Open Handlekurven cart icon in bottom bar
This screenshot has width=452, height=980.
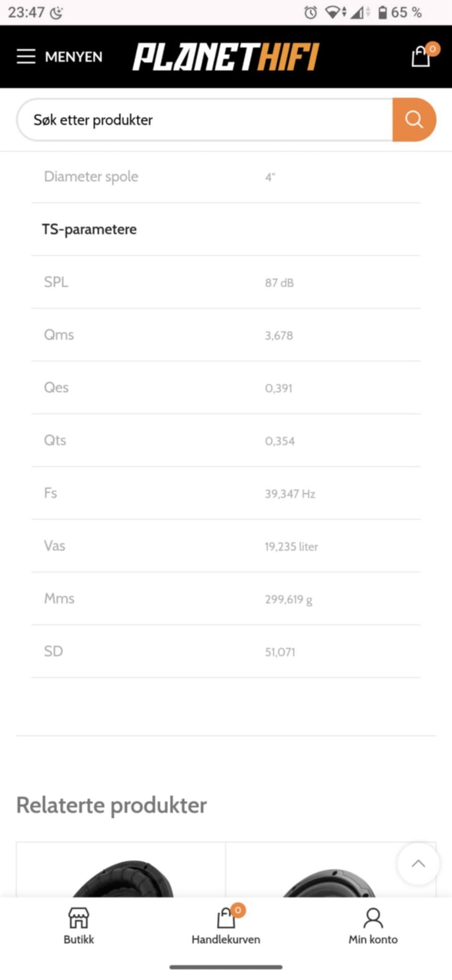226,918
